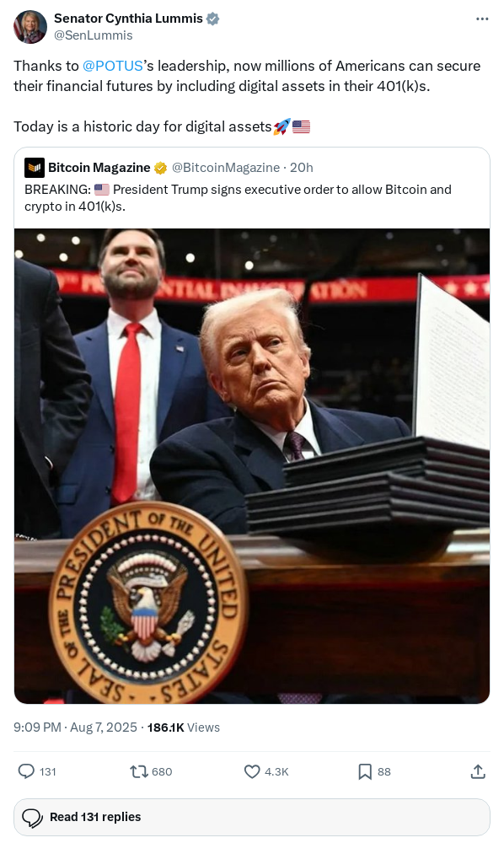Click the reply speech bubble icon

[x=26, y=771]
